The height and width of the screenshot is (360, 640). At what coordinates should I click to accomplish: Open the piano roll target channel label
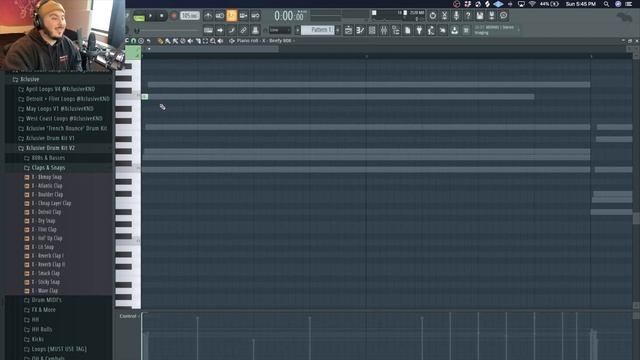point(264,41)
